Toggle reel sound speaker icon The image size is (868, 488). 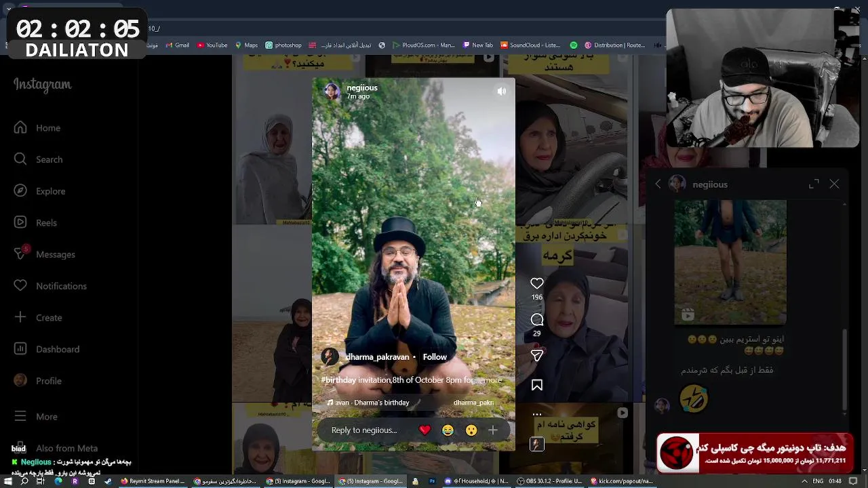coord(501,91)
